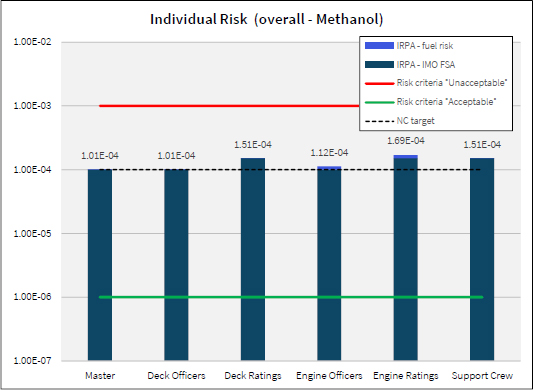The height and width of the screenshot is (390, 533).
Task: Select the NC target legend entry
Action: [400, 121]
